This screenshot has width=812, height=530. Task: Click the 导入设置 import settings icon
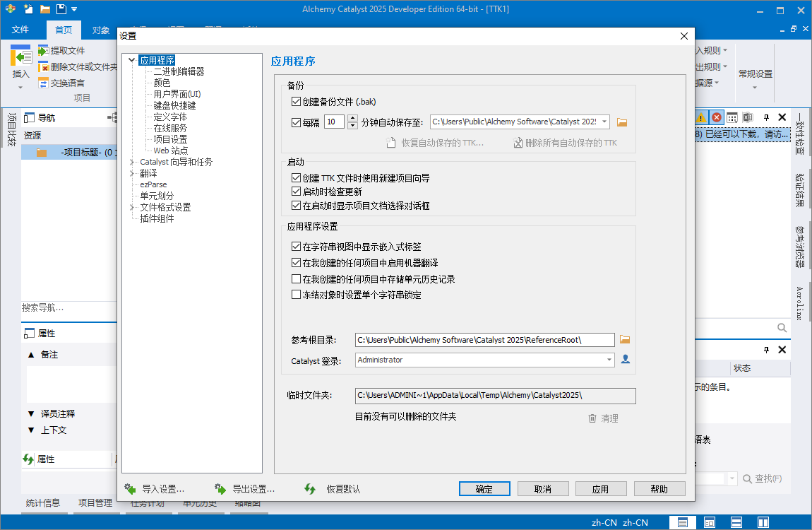click(x=131, y=488)
